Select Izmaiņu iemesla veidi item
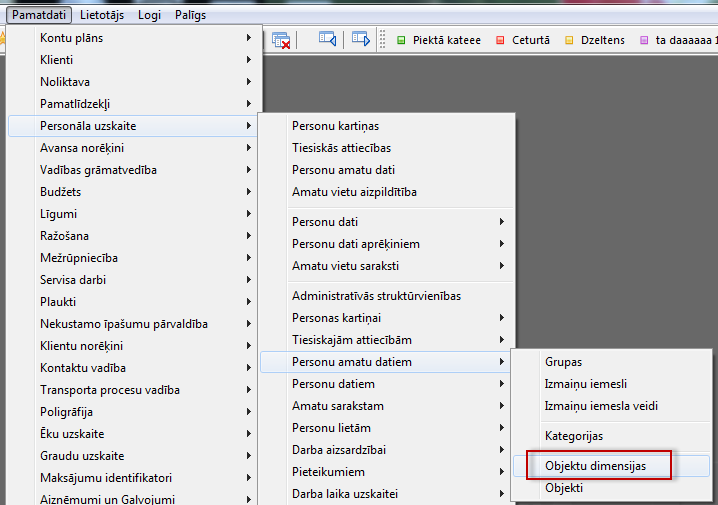718x505 pixels. [611, 406]
